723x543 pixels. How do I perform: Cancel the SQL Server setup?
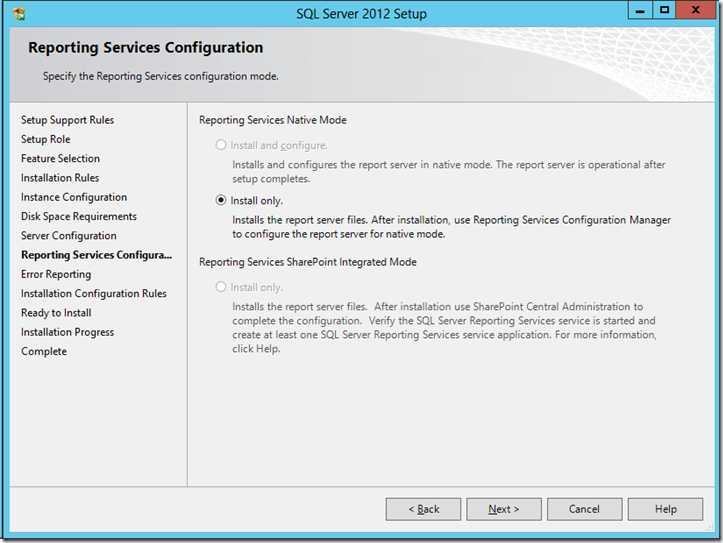click(584, 509)
